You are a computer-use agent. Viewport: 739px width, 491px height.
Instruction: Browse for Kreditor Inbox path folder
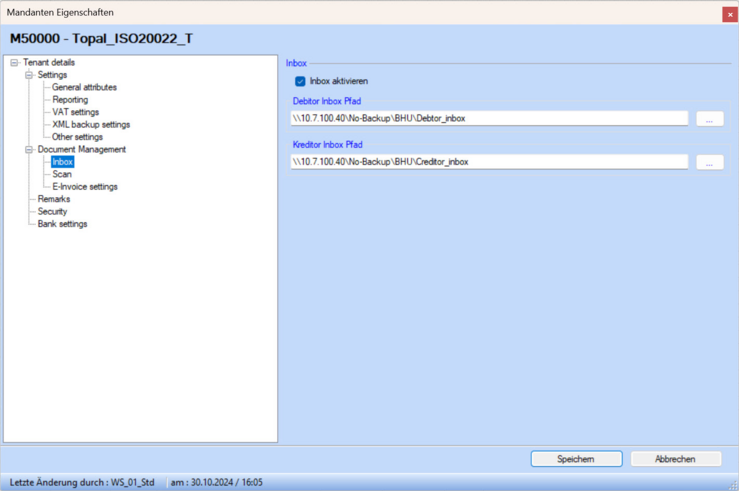point(709,162)
